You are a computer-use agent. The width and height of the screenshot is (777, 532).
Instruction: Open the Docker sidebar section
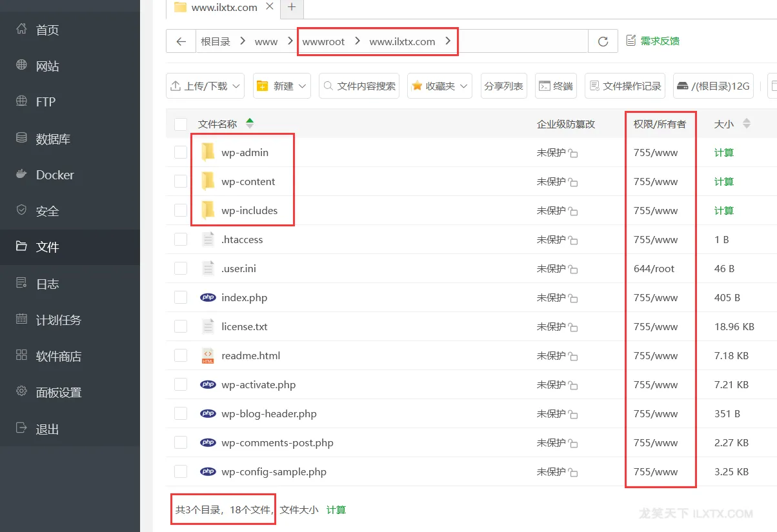[x=70, y=175]
